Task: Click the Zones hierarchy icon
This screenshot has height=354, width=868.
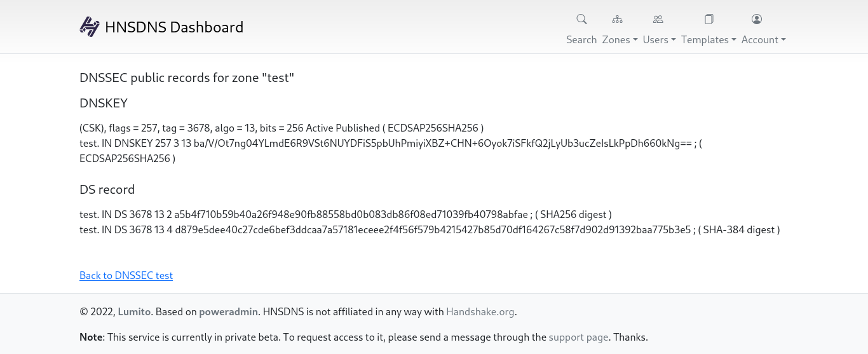Action: 617,19
